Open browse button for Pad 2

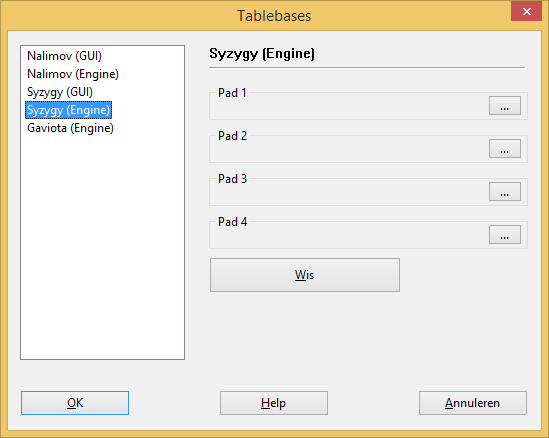[x=505, y=149]
